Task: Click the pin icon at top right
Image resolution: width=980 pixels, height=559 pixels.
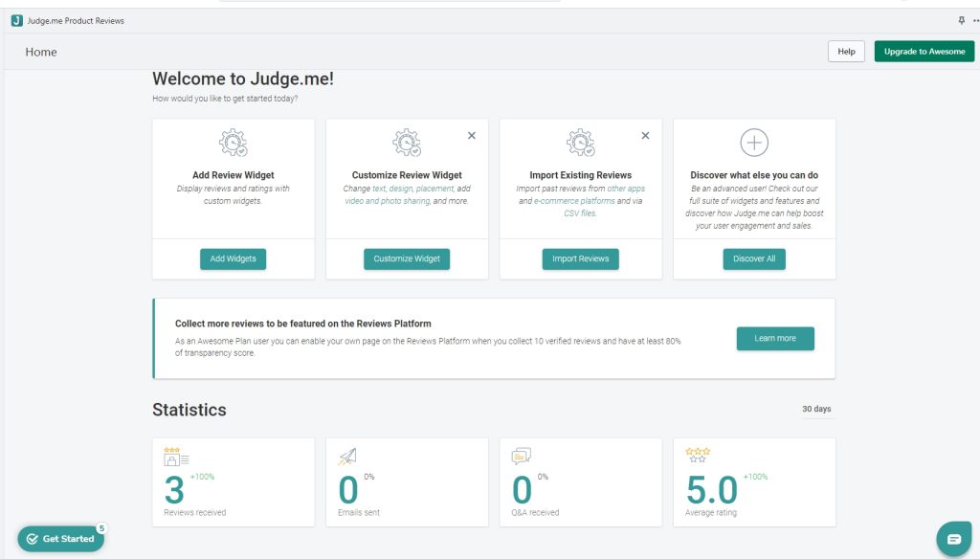Action: (961, 21)
